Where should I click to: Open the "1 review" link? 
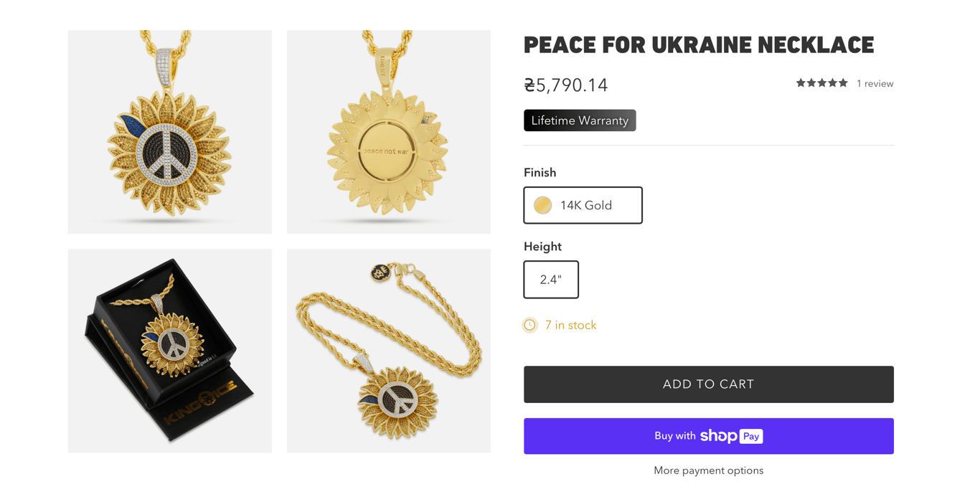pyautogui.click(x=875, y=84)
